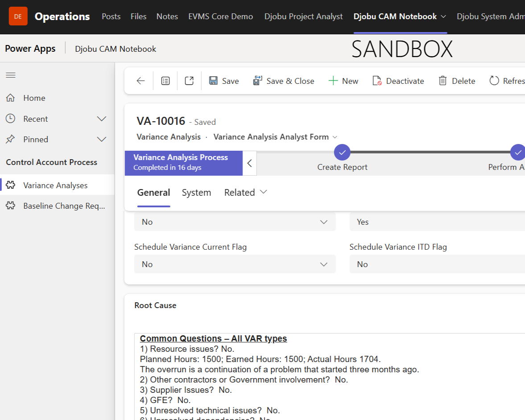Screen dimensions: 525x420
Task: Click the Deactivate document icon
Action: 377,81
